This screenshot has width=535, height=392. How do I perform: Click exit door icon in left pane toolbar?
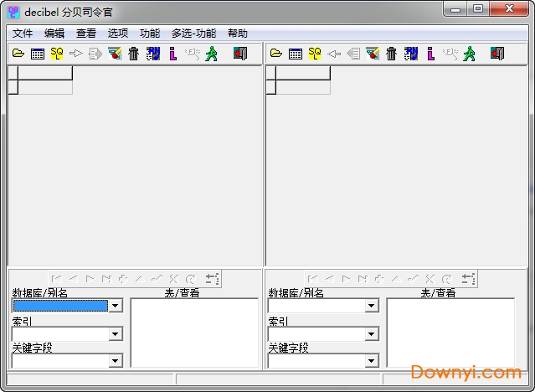pyautogui.click(x=240, y=54)
